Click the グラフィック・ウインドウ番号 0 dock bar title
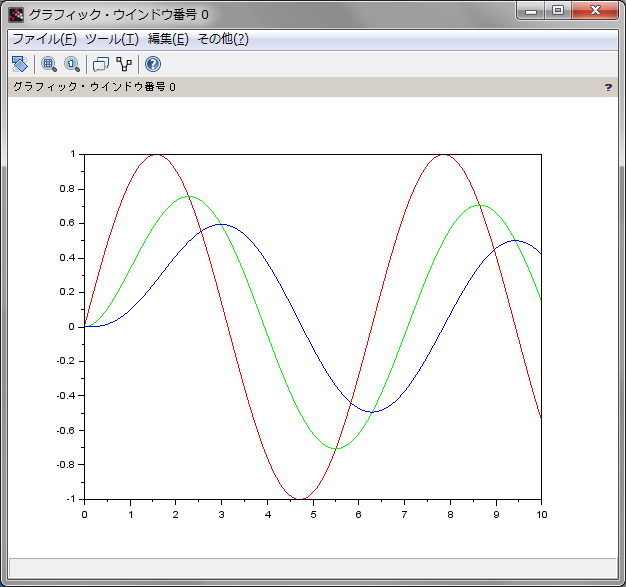The width and height of the screenshot is (626, 587). pos(94,87)
